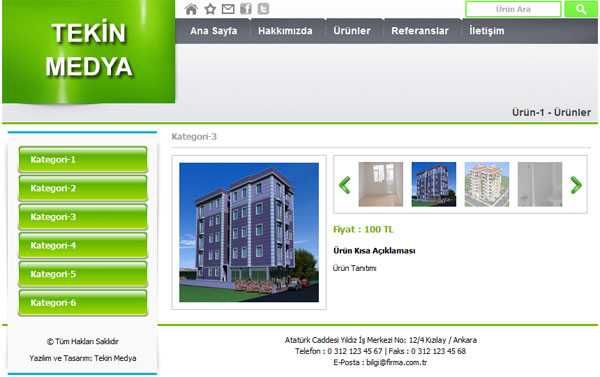Show next thumbnails with right green arrow
600x377 pixels.
[576, 185]
